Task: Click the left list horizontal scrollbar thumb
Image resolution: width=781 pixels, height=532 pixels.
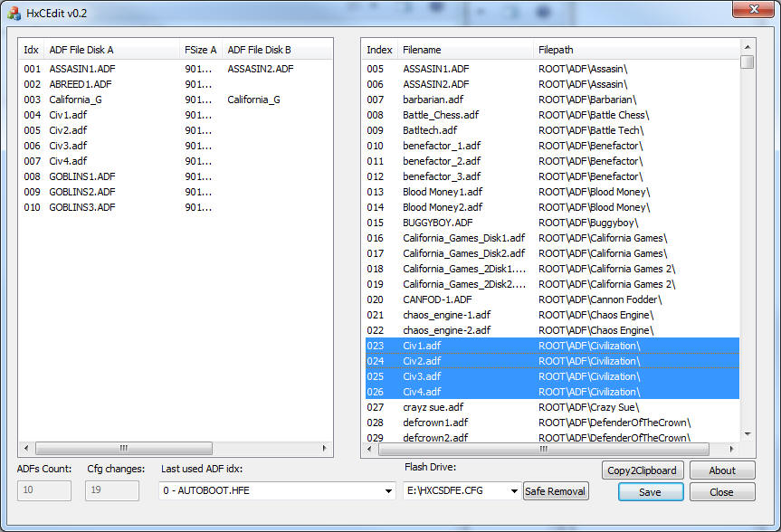Action: [x=123, y=449]
